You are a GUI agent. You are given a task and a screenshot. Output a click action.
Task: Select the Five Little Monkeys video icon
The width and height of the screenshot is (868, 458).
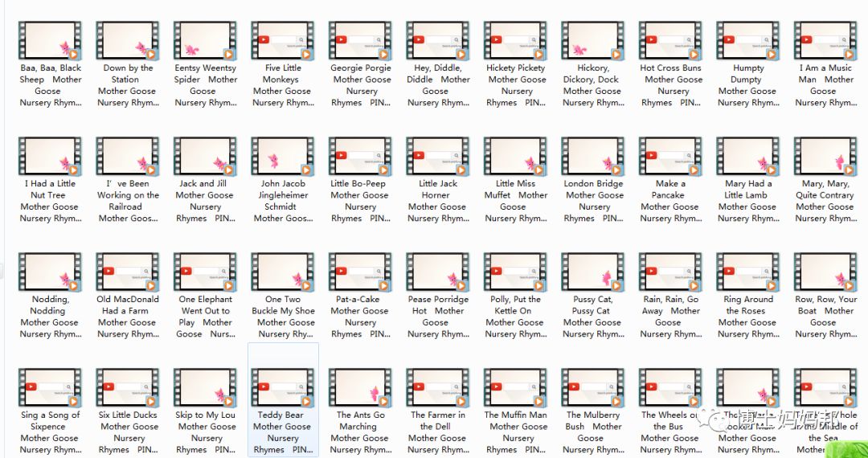282,40
